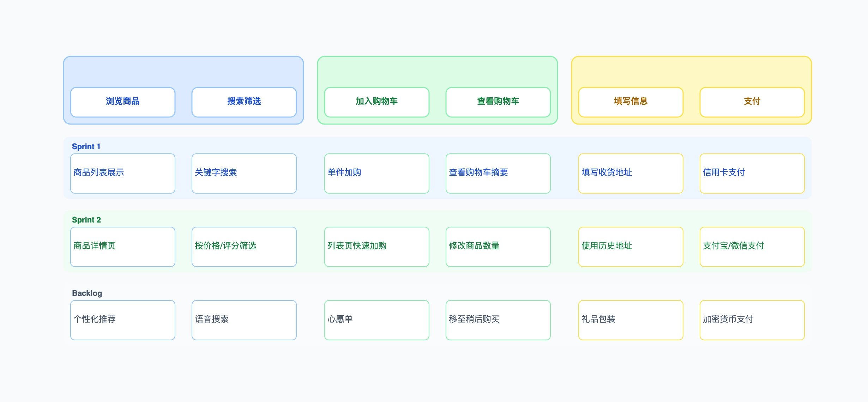Select the 单件加购 card
Image resolution: width=868 pixels, height=402 pixels.
click(376, 173)
